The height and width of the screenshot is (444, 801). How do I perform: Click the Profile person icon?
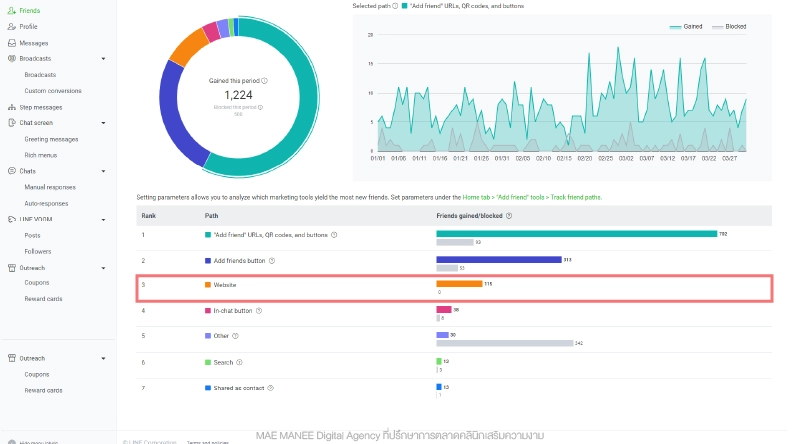click(12, 27)
